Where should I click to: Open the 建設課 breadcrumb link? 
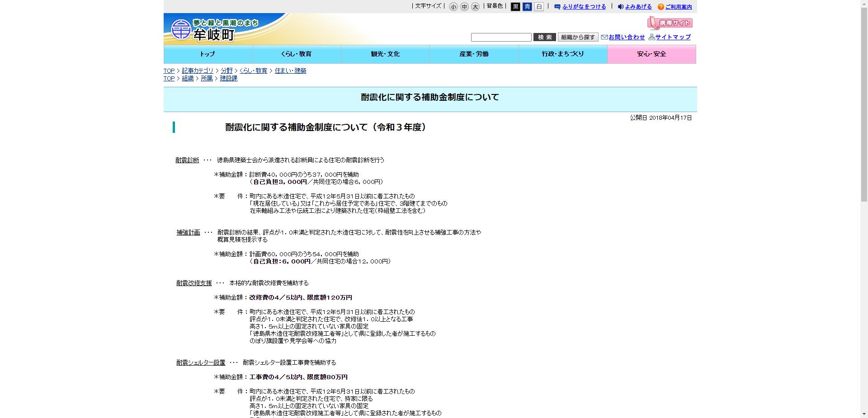click(228, 78)
